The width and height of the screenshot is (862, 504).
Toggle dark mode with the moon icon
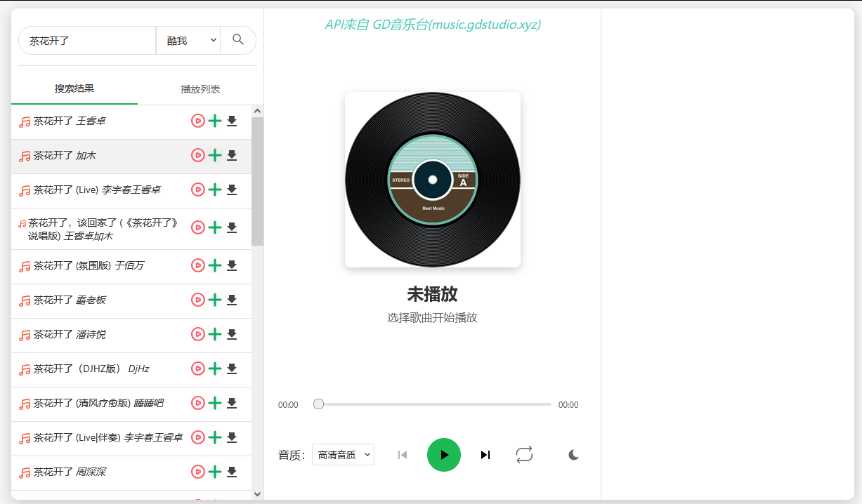pyautogui.click(x=573, y=454)
